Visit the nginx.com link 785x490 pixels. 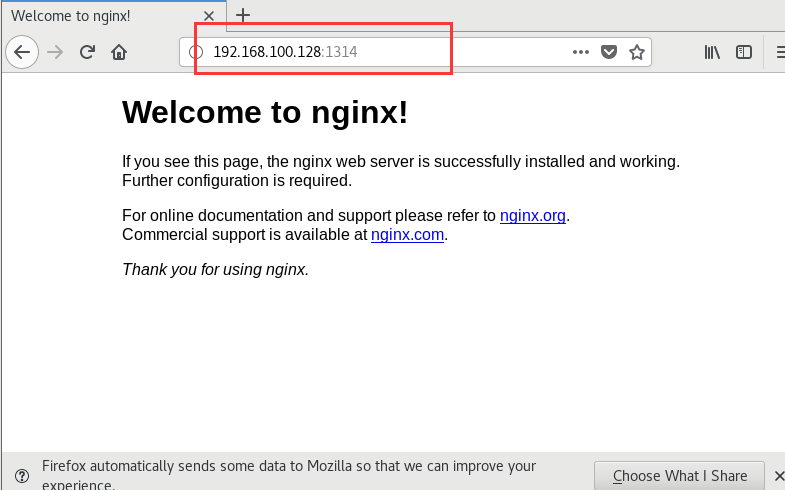(408, 234)
